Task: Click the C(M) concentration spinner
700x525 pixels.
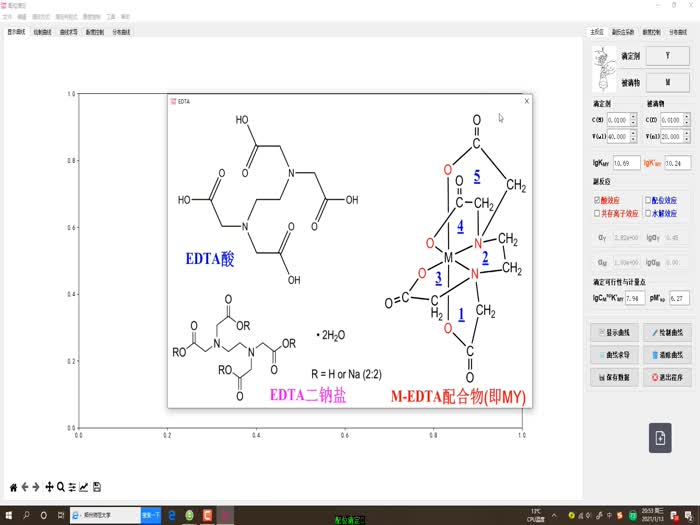Action: (670, 120)
